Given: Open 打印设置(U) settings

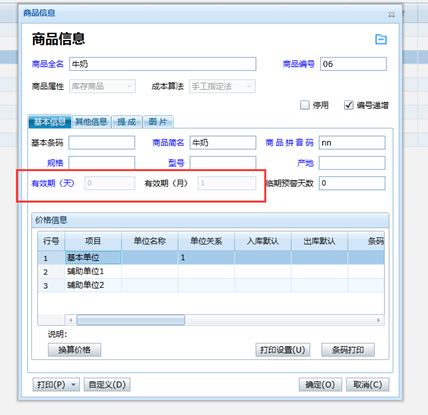Looking at the screenshot, I should tap(283, 350).
